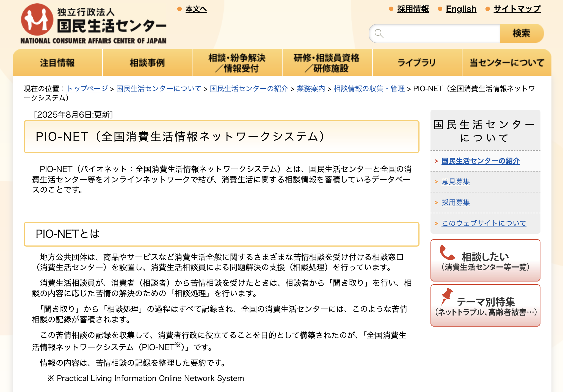Click the sidebar heading 国民生活センターについて
This screenshot has height=392, width=563.
485,131
